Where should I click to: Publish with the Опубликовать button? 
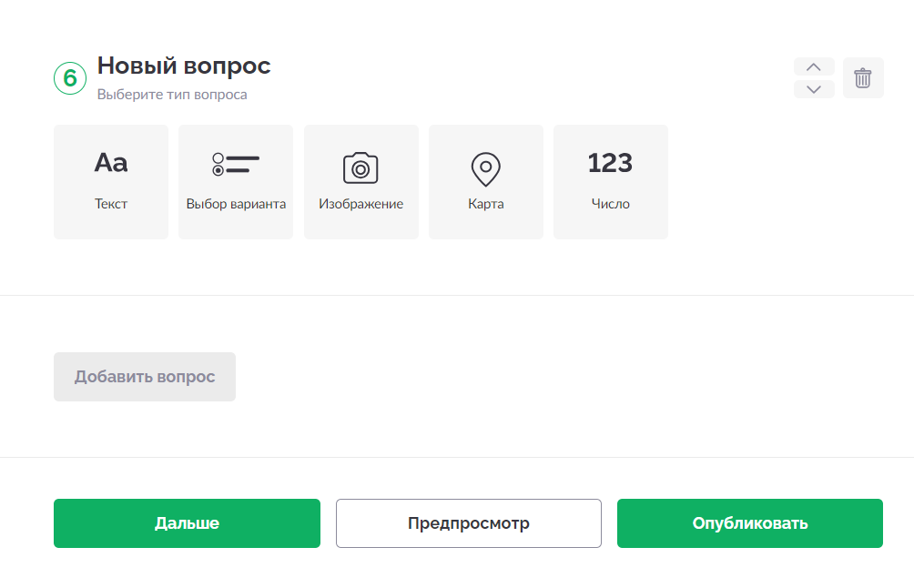tap(750, 523)
